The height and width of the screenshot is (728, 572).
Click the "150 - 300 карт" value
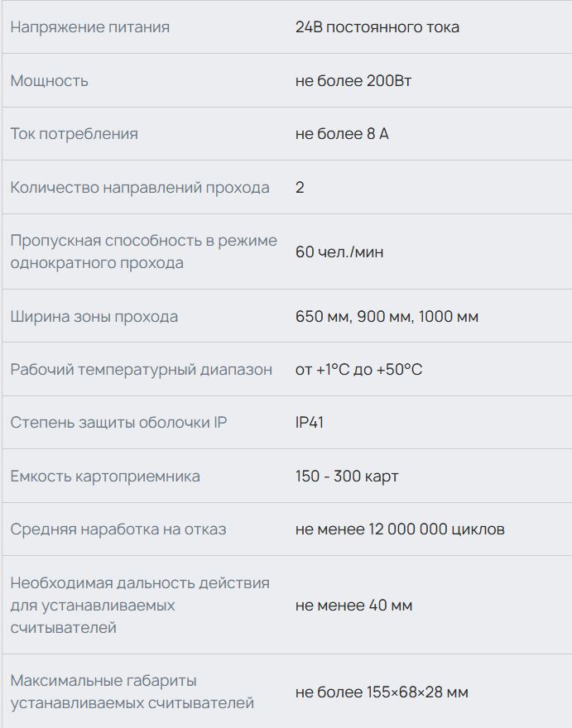point(347,477)
